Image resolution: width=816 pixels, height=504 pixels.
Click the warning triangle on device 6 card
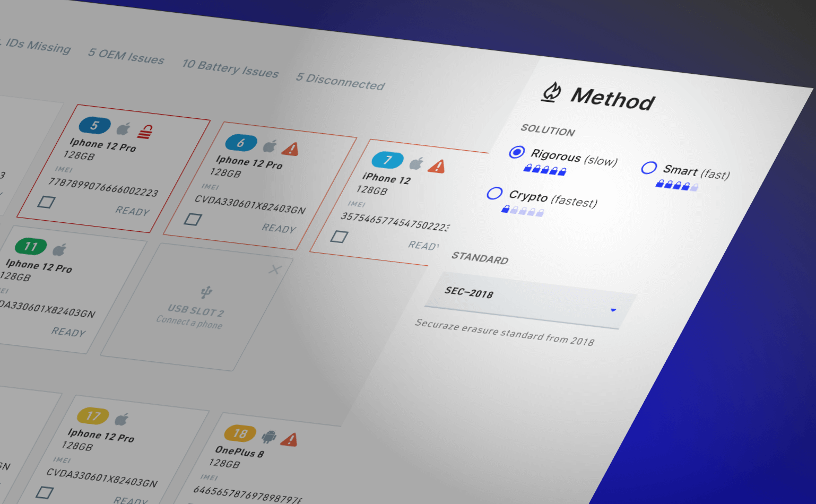pos(290,149)
